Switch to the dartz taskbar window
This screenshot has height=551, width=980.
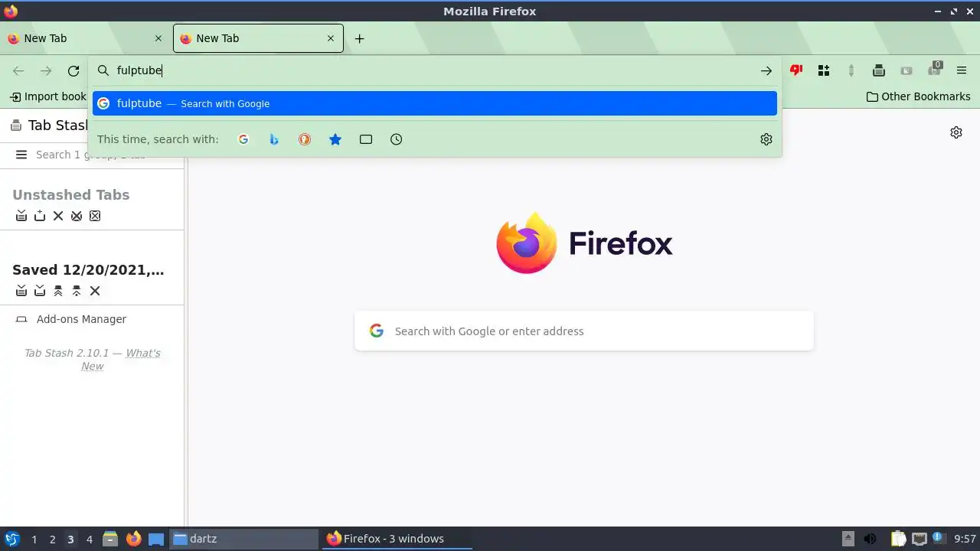(243, 539)
